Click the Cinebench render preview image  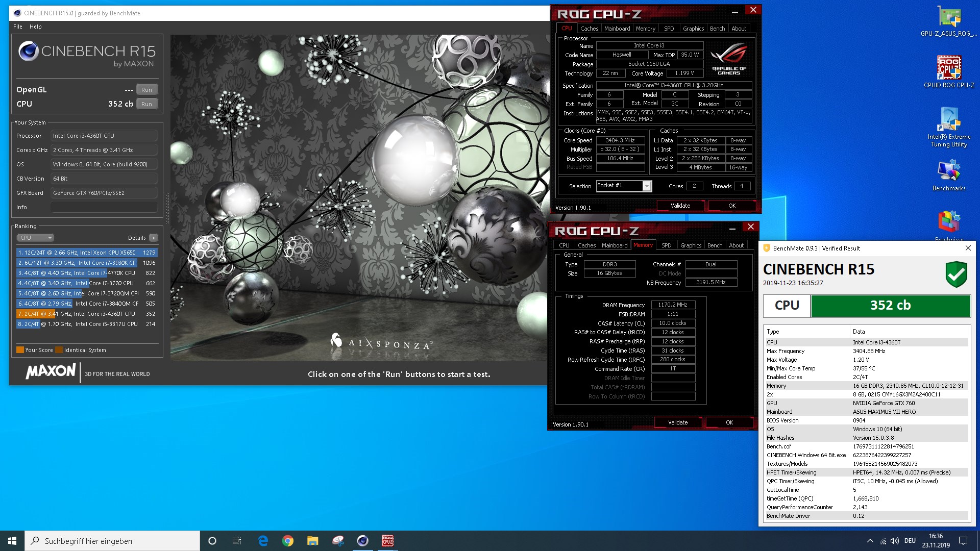359,198
